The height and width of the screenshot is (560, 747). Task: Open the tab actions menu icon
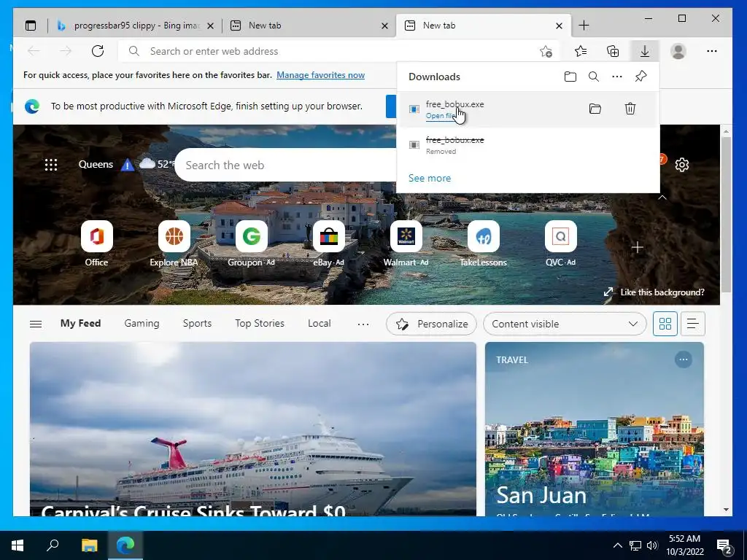click(31, 26)
